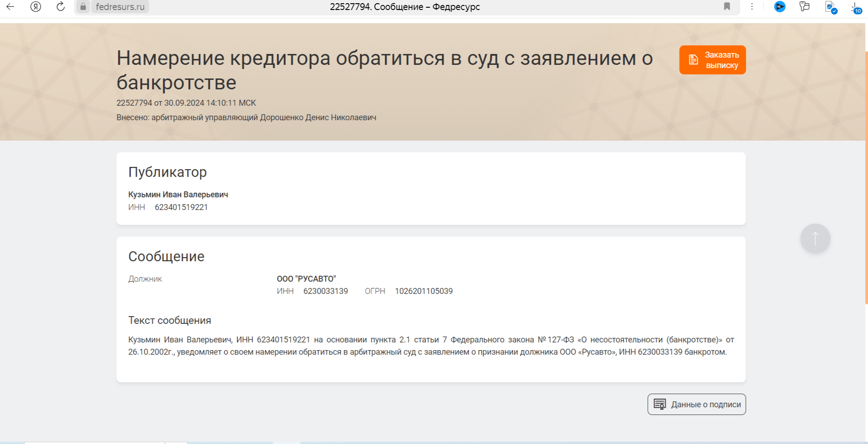Image resolution: width=868 pixels, height=444 pixels.
Task: Click the screenshot extension with checkmark badge
Action: (829, 7)
